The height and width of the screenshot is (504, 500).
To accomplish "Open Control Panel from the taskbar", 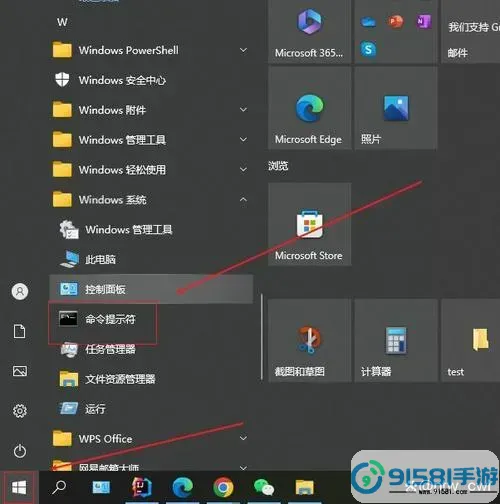I will (101, 487).
